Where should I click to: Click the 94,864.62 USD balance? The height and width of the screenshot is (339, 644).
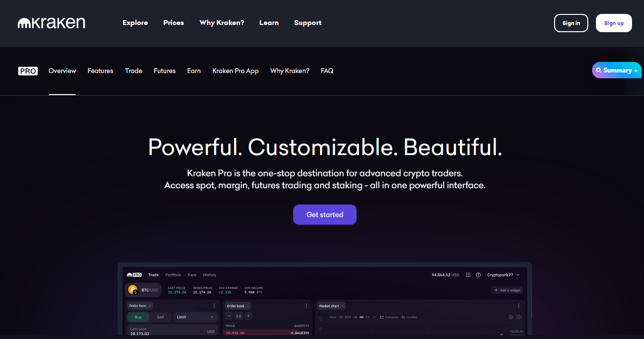pyautogui.click(x=446, y=275)
